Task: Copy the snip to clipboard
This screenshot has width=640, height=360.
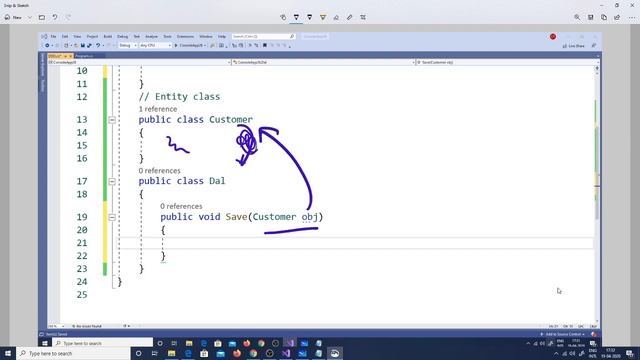Action: point(604,18)
